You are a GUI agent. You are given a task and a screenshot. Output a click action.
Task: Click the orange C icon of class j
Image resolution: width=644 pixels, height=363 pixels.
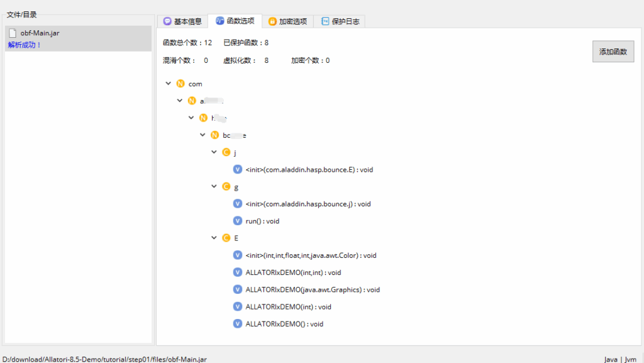pos(226,152)
